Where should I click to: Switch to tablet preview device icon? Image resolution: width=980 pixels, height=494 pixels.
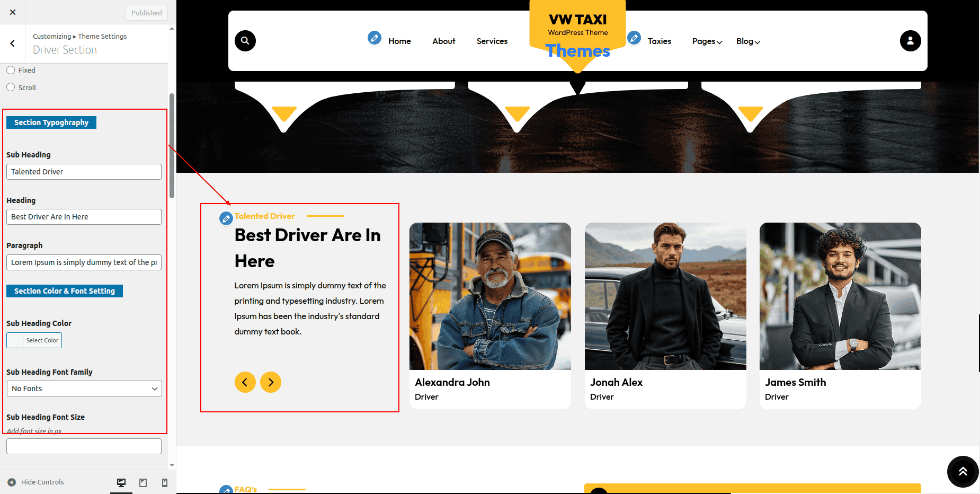point(143,482)
